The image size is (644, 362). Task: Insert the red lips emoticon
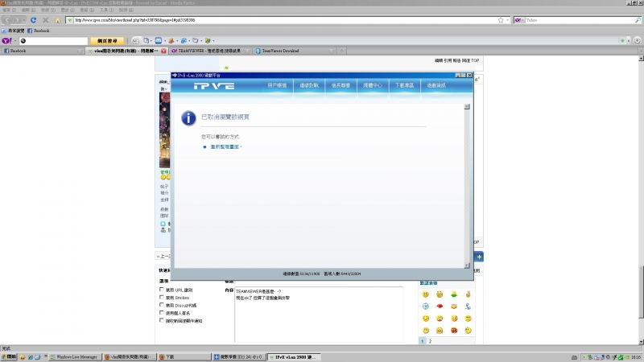pyautogui.click(x=440, y=306)
